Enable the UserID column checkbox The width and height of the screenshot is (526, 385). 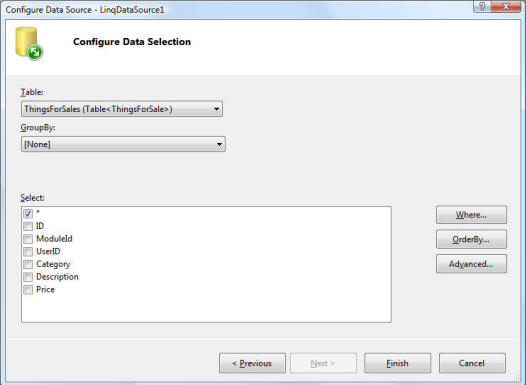click(x=28, y=252)
